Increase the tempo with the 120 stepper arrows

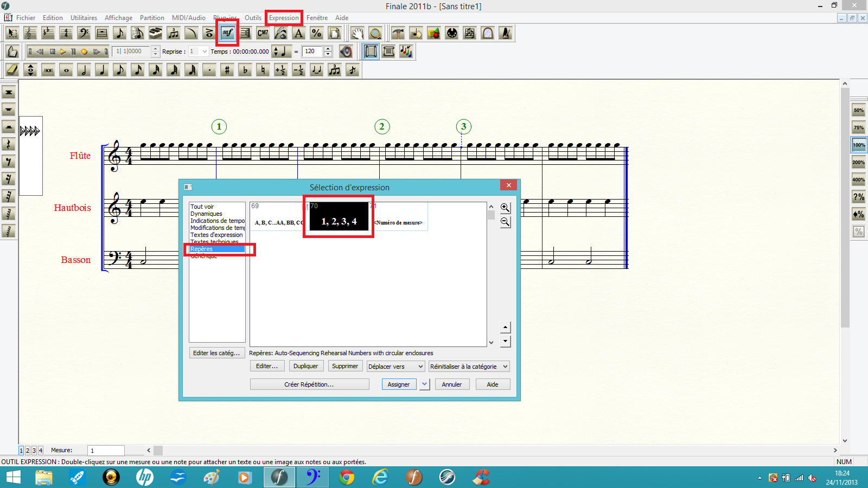328,49
